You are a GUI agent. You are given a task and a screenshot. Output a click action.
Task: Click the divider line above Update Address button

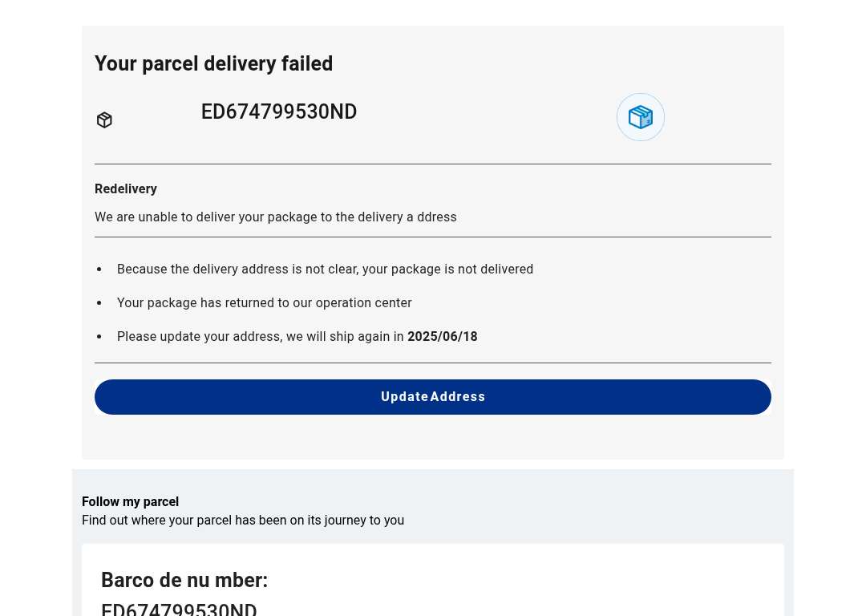coord(432,363)
